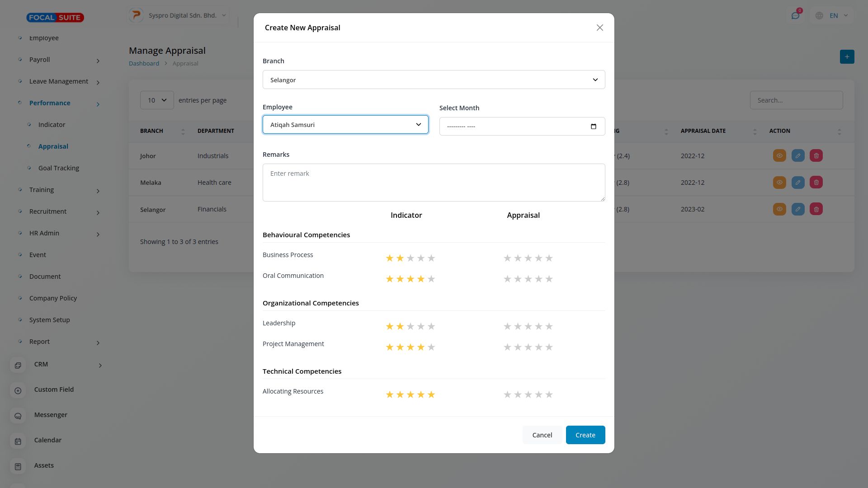Give Allocating Resources appraisal one star
The width and height of the screenshot is (868, 488).
(x=507, y=395)
